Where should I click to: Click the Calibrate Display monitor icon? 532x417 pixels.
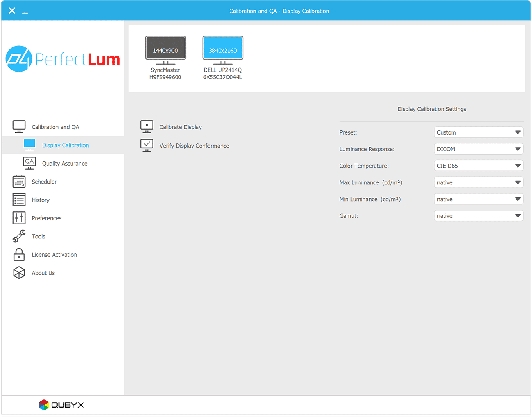click(x=147, y=127)
